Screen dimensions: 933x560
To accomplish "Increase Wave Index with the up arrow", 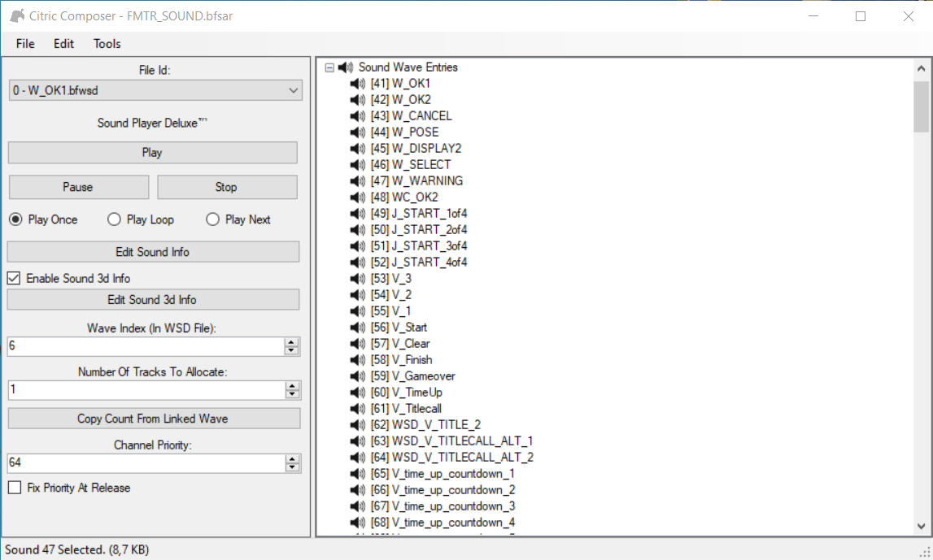I will pyautogui.click(x=292, y=342).
